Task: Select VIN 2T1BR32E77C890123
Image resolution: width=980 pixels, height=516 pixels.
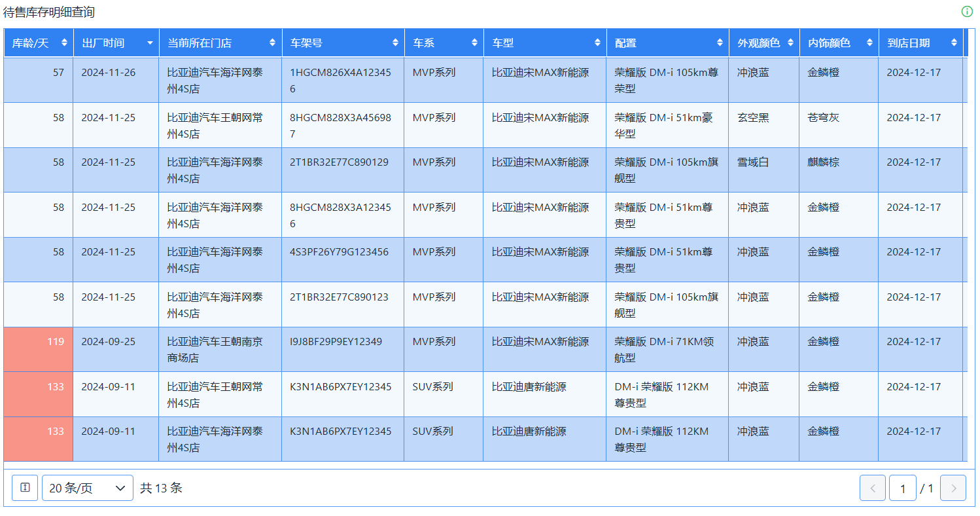Action: pos(339,297)
